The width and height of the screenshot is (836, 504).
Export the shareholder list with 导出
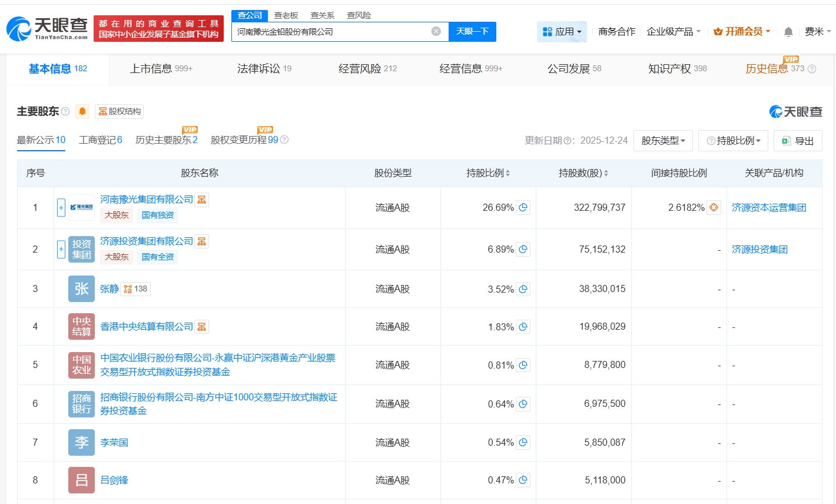tap(798, 141)
